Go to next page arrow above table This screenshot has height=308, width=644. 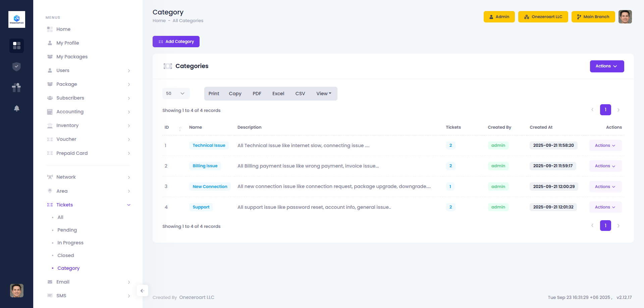618,110
